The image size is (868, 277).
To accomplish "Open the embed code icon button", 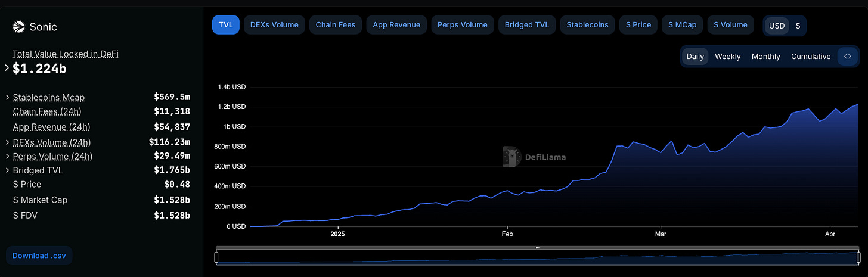I will pyautogui.click(x=847, y=57).
